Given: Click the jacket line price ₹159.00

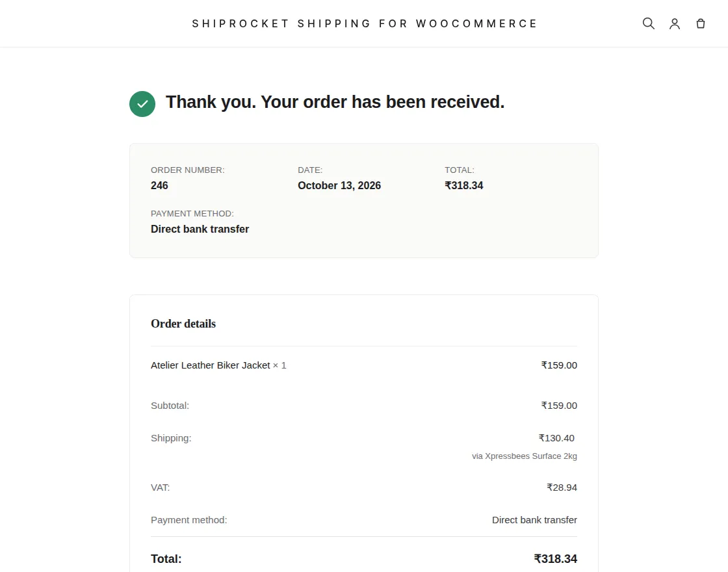Looking at the screenshot, I should [x=559, y=365].
